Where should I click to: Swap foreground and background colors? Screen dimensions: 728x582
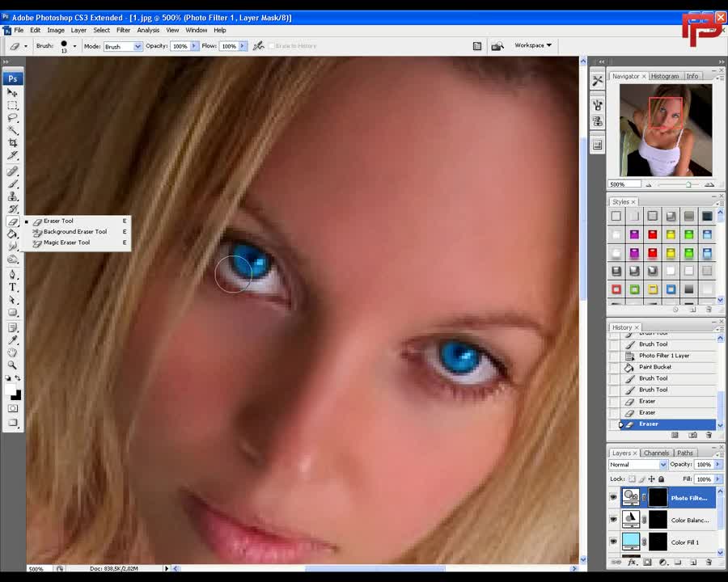(18, 378)
